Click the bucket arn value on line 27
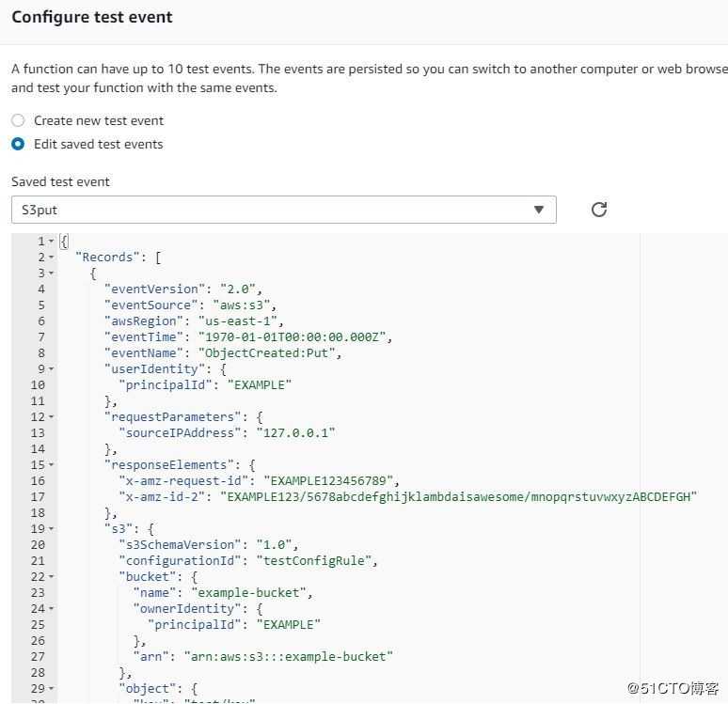The image size is (728, 704). [x=289, y=657]
